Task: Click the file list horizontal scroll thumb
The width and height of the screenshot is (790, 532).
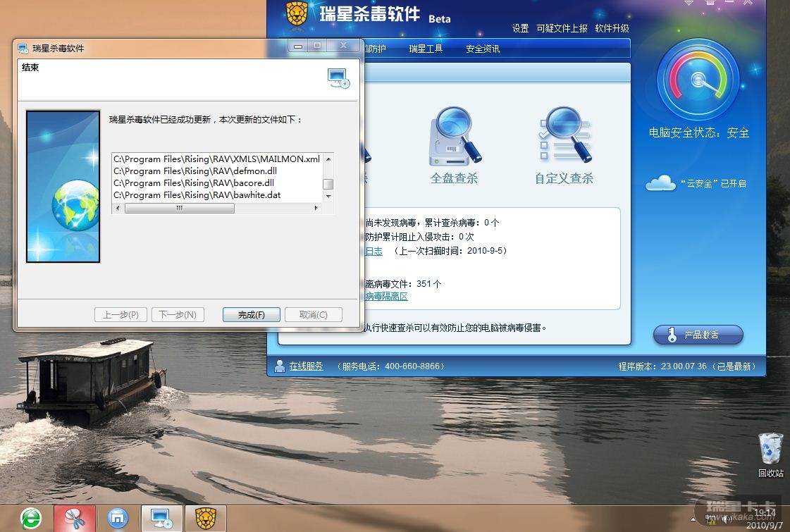Action: click(180, 208)
